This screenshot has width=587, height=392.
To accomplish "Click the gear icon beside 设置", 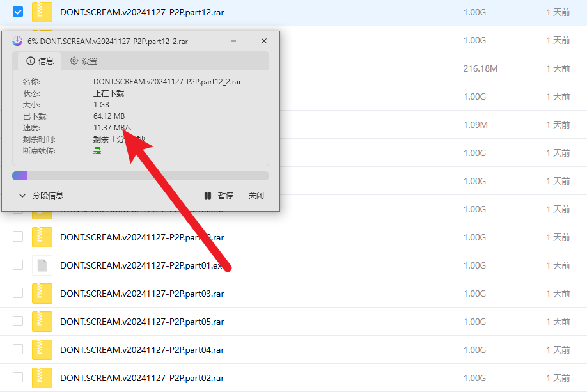I will (73, 61).
